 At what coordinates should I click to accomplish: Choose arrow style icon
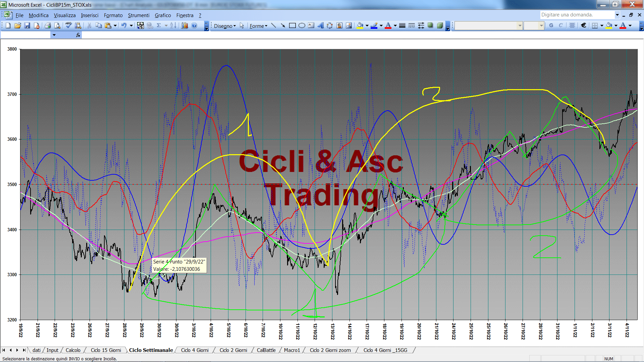pos(421,25)
